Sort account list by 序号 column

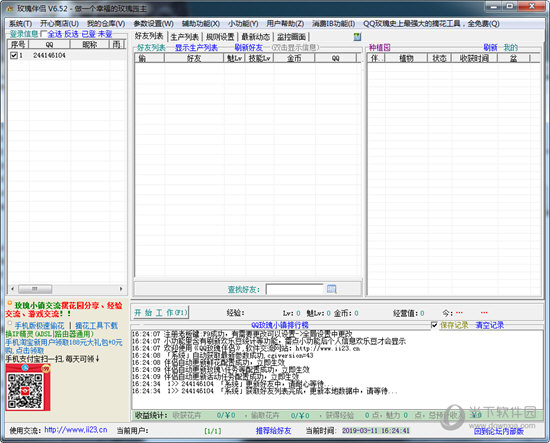click(x=18, y=45)
